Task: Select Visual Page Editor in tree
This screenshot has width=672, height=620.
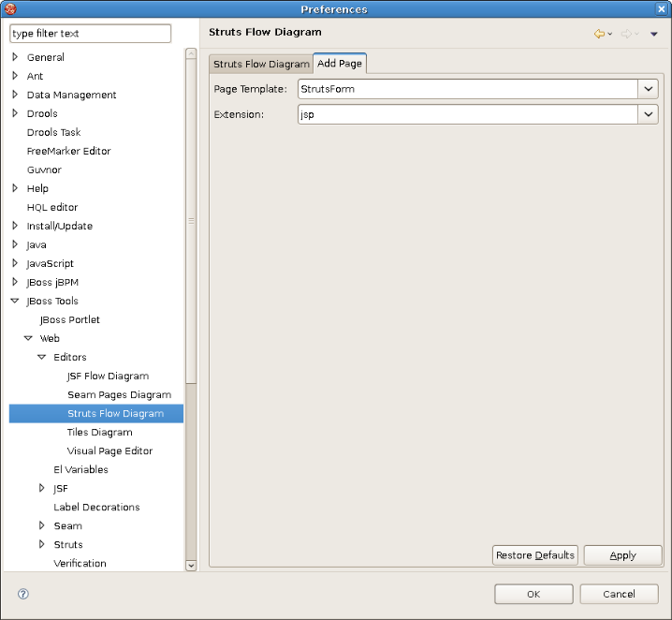Action: click(x=110, y=450)
